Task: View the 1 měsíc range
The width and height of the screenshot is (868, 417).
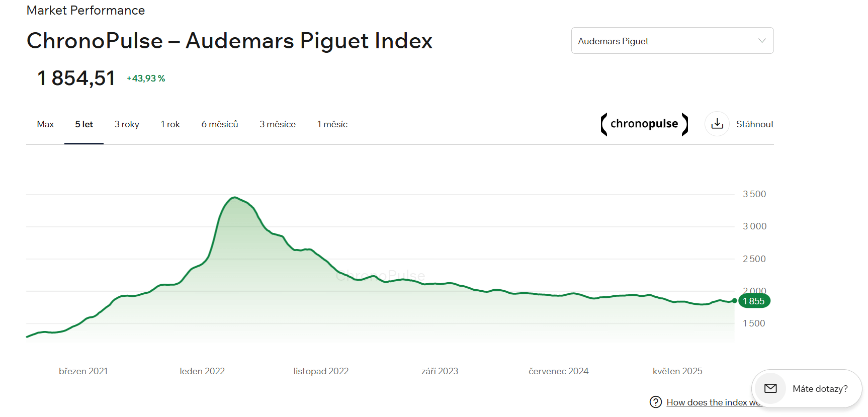Action: coord(332,124)
